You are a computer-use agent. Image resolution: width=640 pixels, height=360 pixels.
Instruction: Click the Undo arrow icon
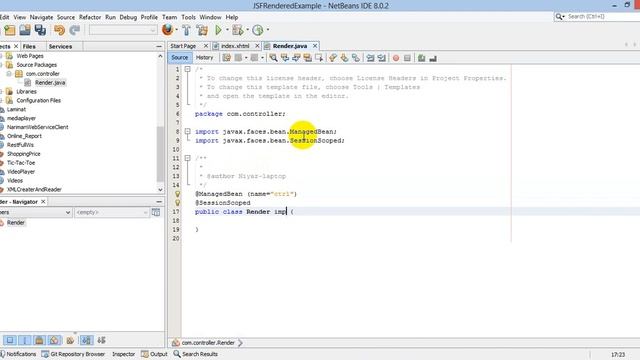tap(60, 30)
